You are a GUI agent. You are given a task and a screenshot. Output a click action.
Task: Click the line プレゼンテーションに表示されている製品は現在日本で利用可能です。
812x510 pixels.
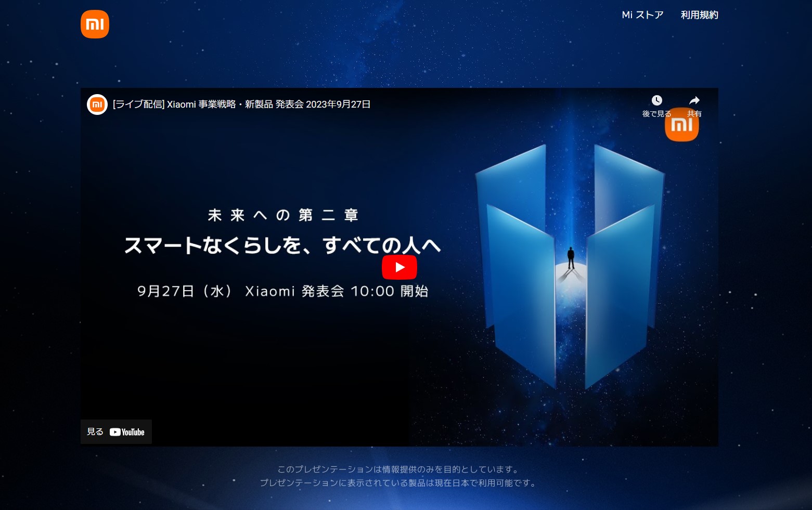[399, 483]
